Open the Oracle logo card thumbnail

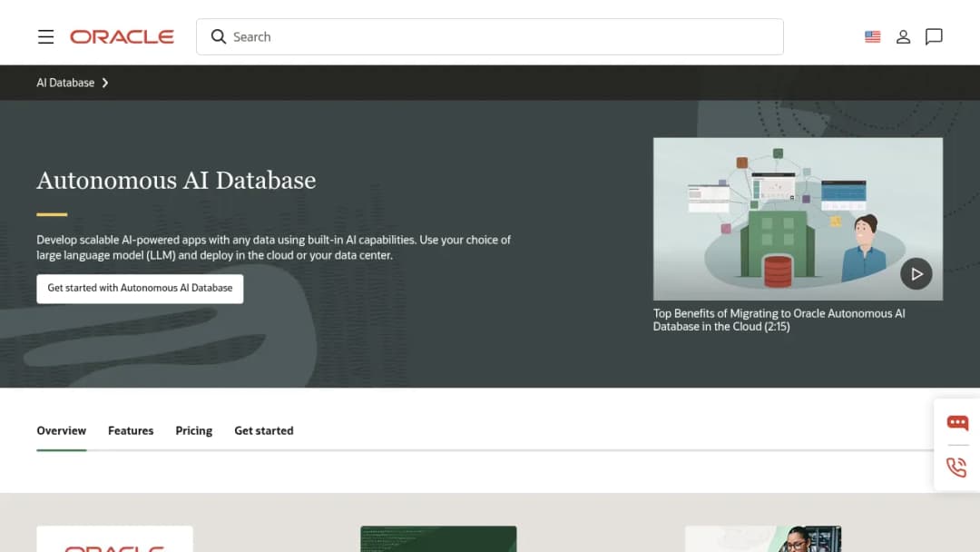point(115,539)
